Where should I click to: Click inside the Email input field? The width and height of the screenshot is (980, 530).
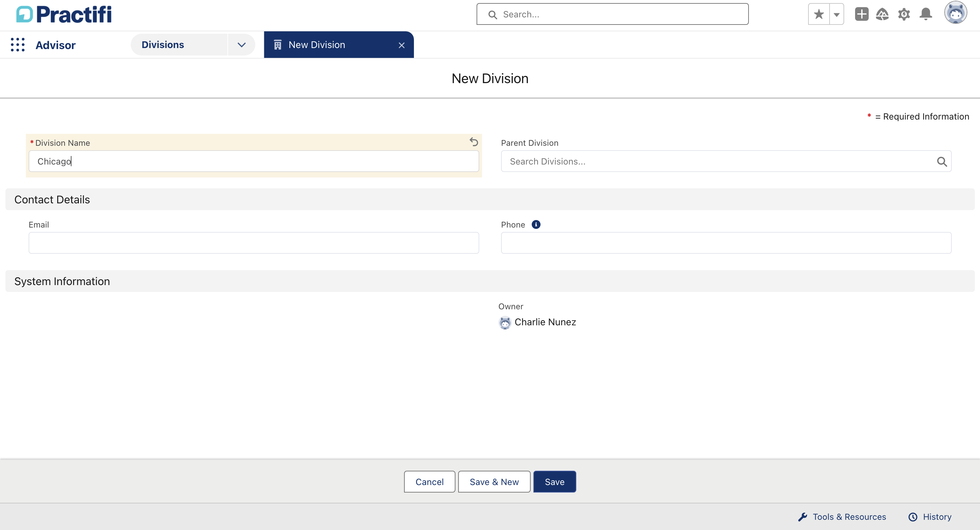point(253,243)
